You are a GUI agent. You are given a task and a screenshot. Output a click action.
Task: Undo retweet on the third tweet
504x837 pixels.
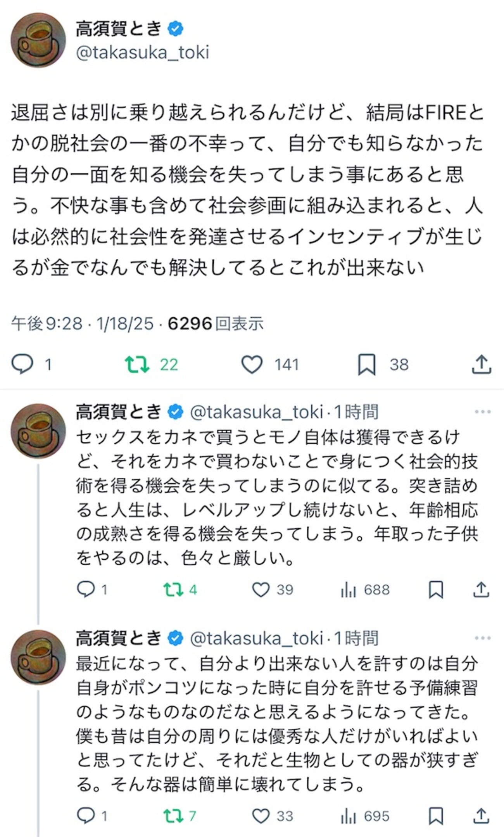(173, 816)
